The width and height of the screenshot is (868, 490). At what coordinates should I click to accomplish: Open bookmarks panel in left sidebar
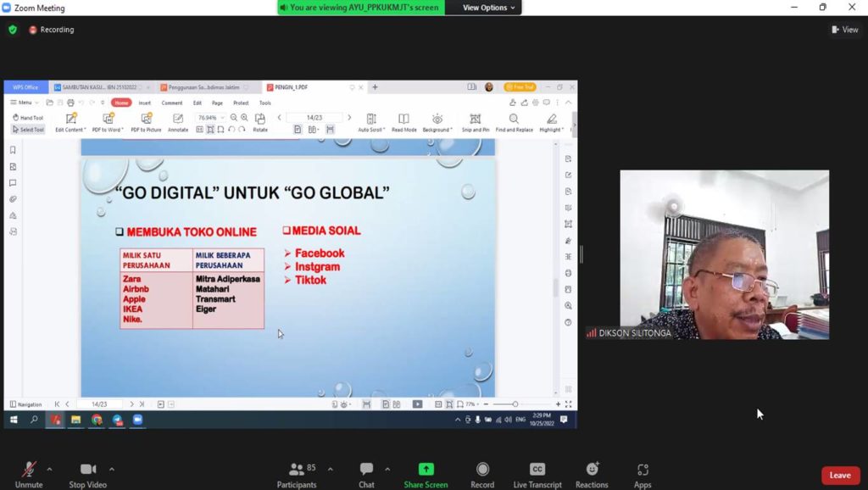[x=13, y=150]
